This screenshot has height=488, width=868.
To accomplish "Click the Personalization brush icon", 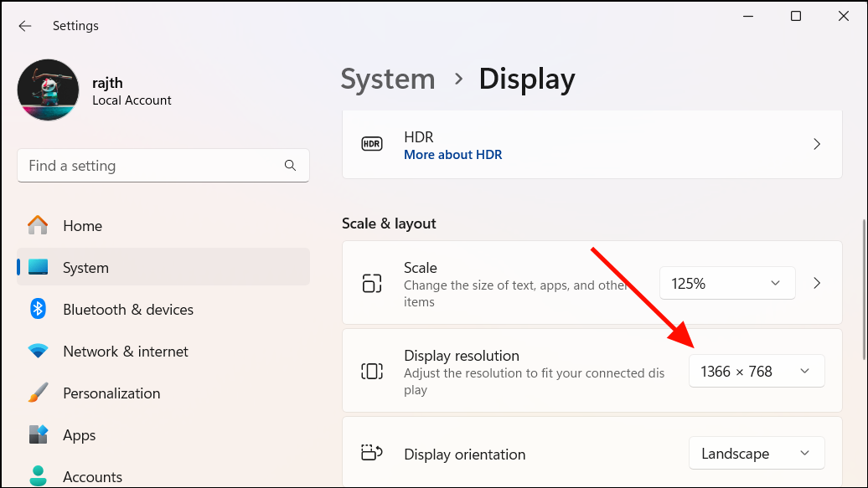I will coord(38,393).
